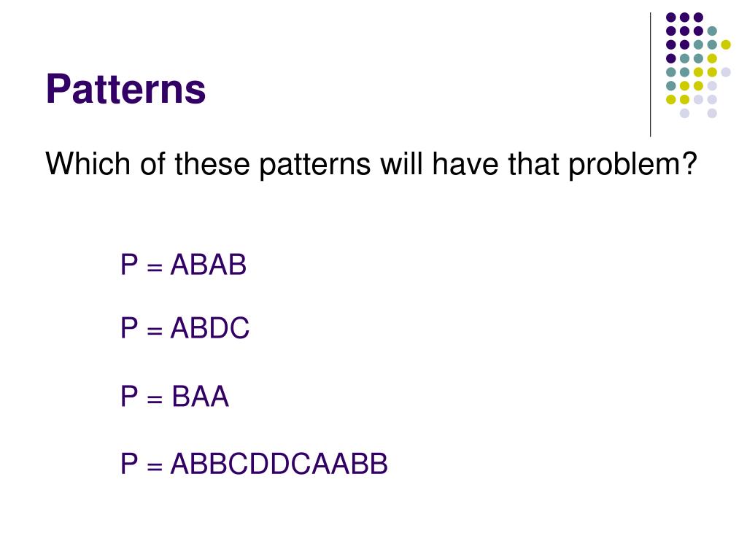Select the line P = ABDC
This screenshot has width=747, height=560.
[x=185, y=327]
